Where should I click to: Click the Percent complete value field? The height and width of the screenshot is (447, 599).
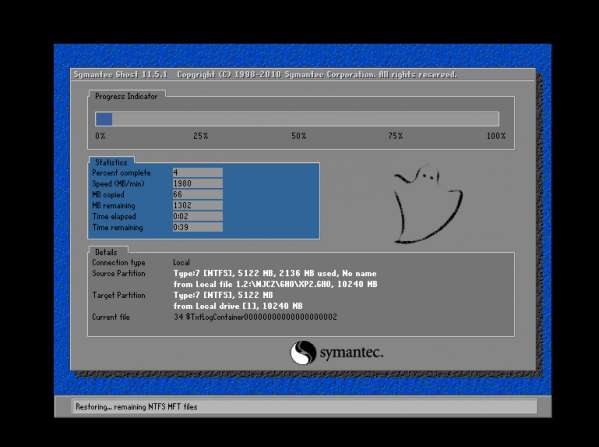(198, 172)
